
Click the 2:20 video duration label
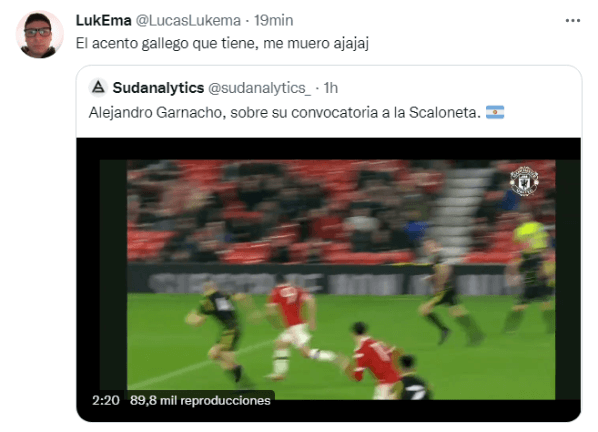coord(106,400)
